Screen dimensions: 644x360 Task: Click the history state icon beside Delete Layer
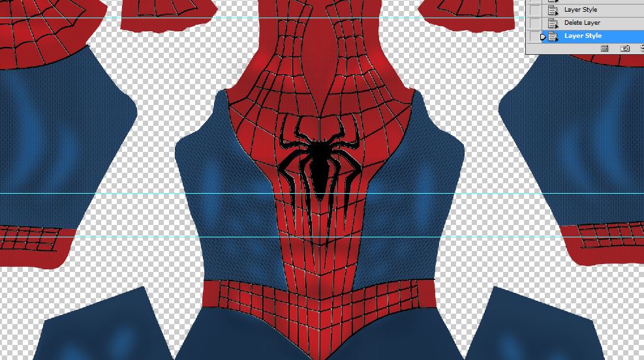pyautogui.click(x=553, y=23)
